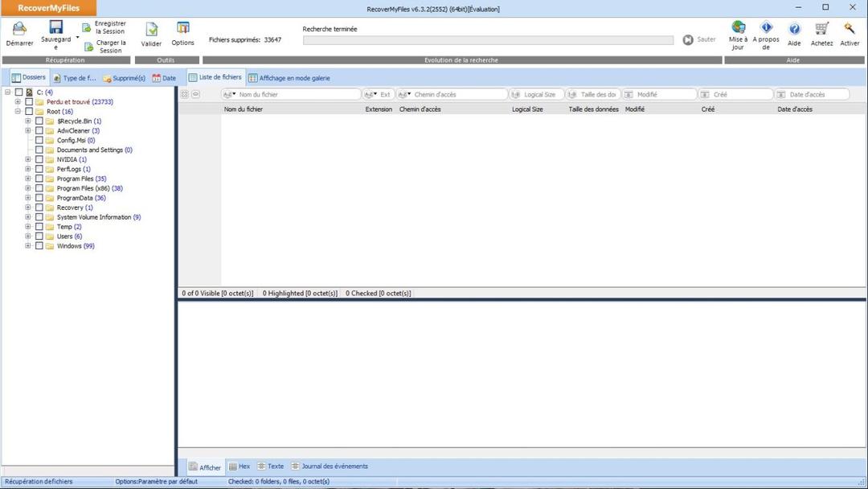Click Enregistrer la Session icon
The image size is (868, 489).
click(86, 27)
